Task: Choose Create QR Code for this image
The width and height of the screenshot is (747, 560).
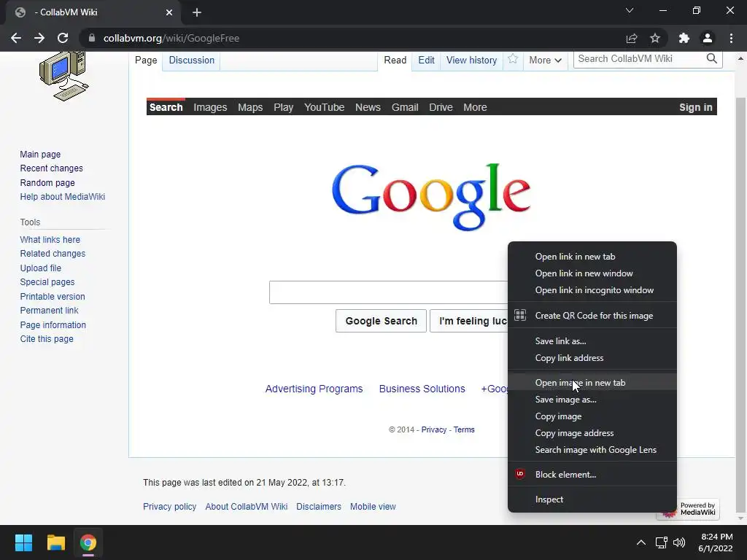Action: (x=592, y=315)
